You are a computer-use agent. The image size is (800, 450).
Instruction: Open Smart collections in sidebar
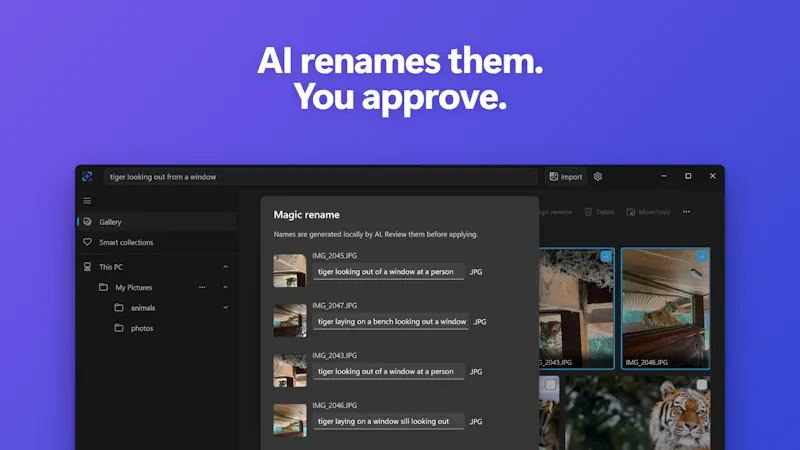point(157,242)
